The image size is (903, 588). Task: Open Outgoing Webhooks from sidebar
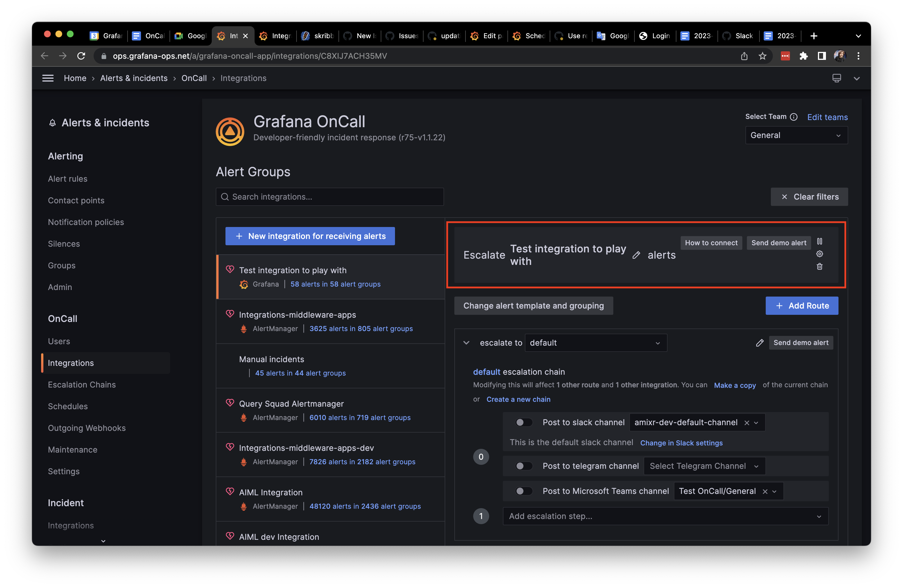pos(87,428)
